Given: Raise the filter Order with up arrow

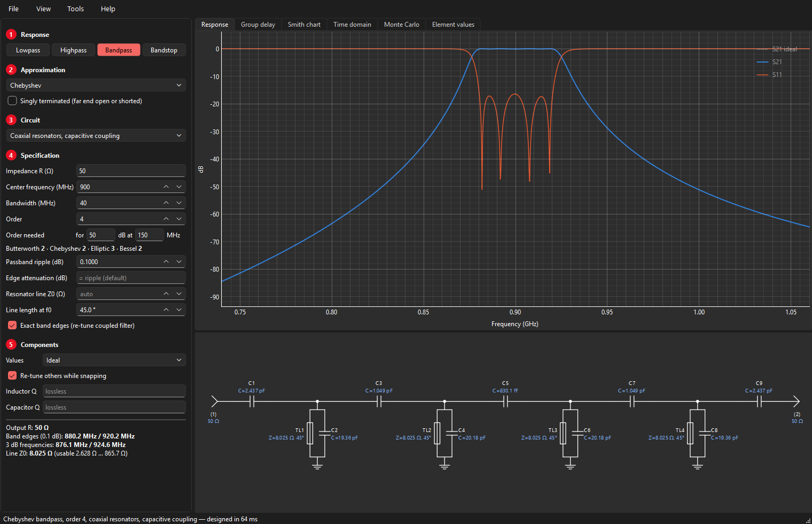Looking at the screenshot, I should tap(166, 219).
